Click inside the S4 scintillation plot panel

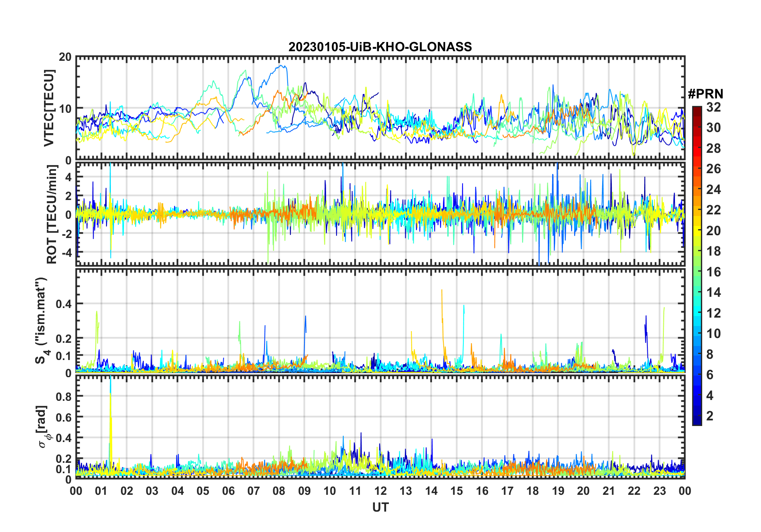(380, 321)
